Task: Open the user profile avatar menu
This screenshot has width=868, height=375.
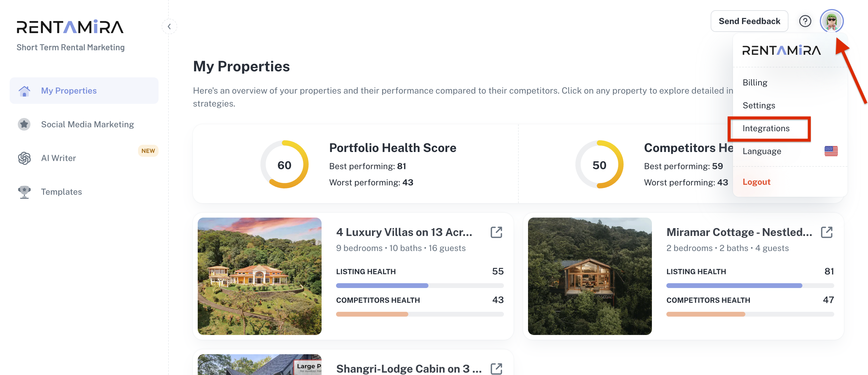Action: coord(831,21)
